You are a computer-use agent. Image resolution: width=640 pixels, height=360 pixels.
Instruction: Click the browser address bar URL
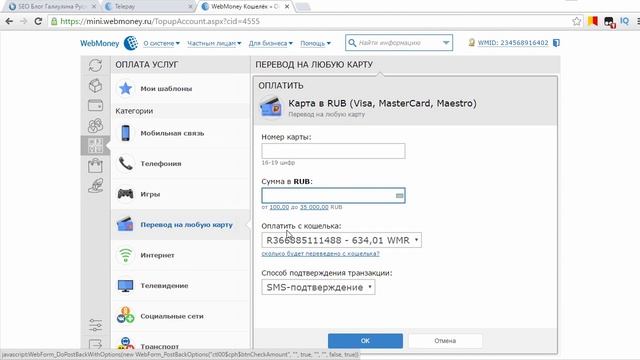coord(160,21)
